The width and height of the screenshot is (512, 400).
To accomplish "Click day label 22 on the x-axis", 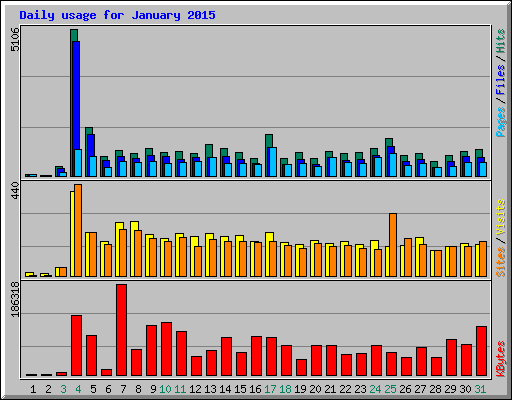I will [345, 389].
